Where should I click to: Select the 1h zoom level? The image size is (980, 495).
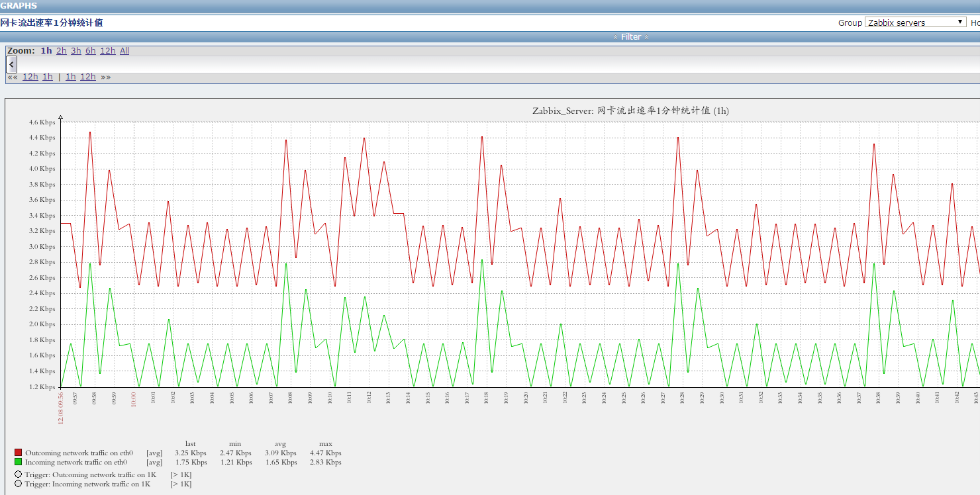[x=46, y=51]
